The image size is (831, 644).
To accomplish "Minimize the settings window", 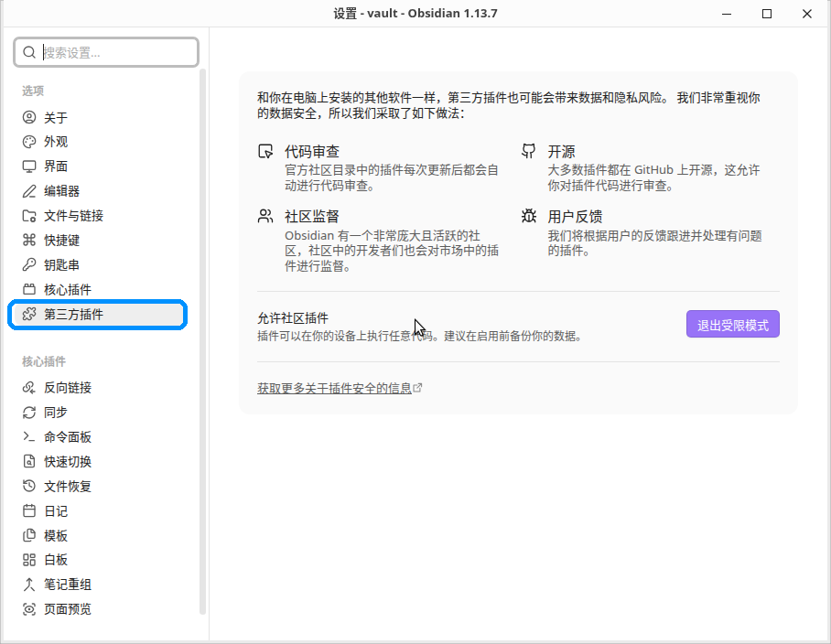I will coord(727,14).
